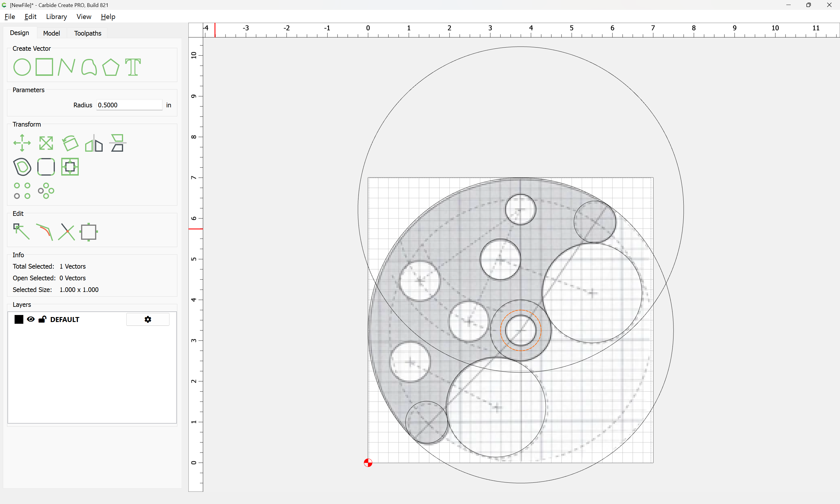
Task: Open the Align Vectors tool
Action: (118, 143)
